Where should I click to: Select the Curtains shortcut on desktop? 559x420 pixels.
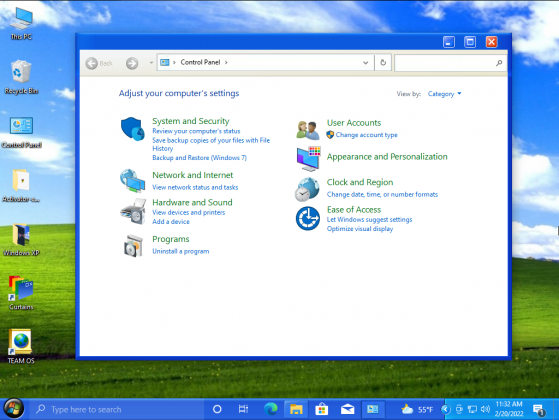click(21, 293)
